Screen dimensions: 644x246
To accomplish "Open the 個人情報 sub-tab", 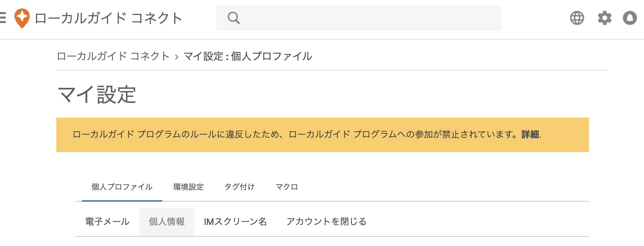I will 167,221.
